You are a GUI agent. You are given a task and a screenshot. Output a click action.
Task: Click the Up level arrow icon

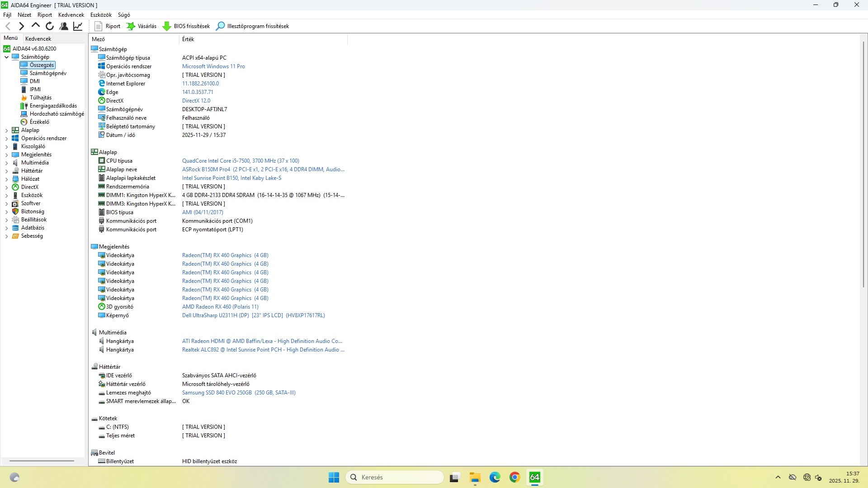tap(35, 26)
